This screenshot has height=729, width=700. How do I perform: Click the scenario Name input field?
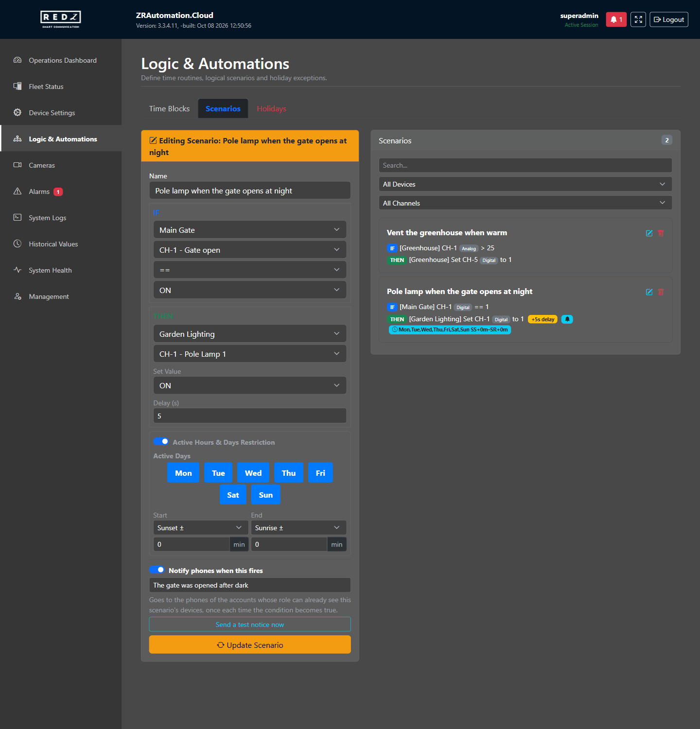[250, 191]
